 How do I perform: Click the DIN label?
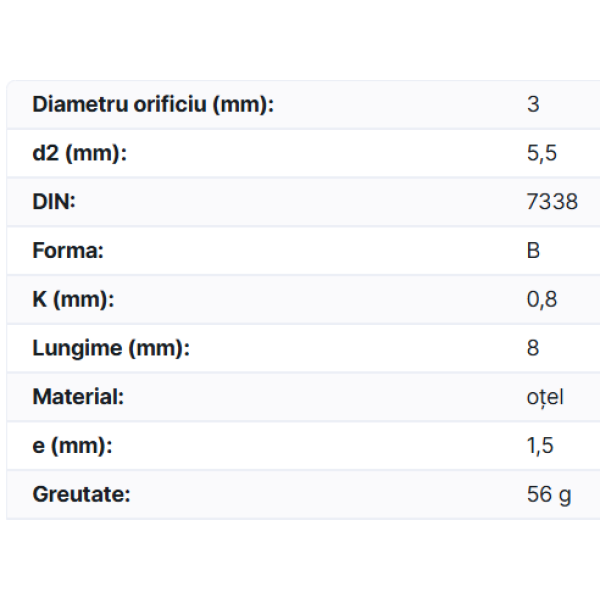[54, 201]
